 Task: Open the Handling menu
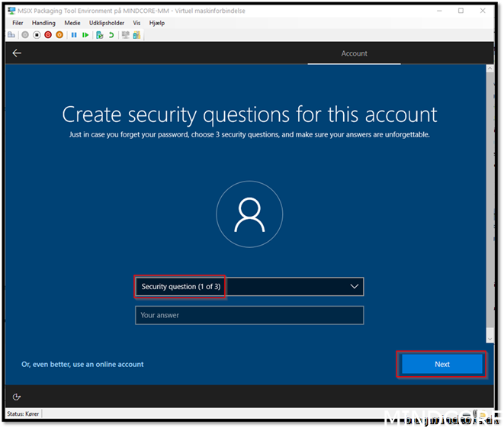point(43,24)
